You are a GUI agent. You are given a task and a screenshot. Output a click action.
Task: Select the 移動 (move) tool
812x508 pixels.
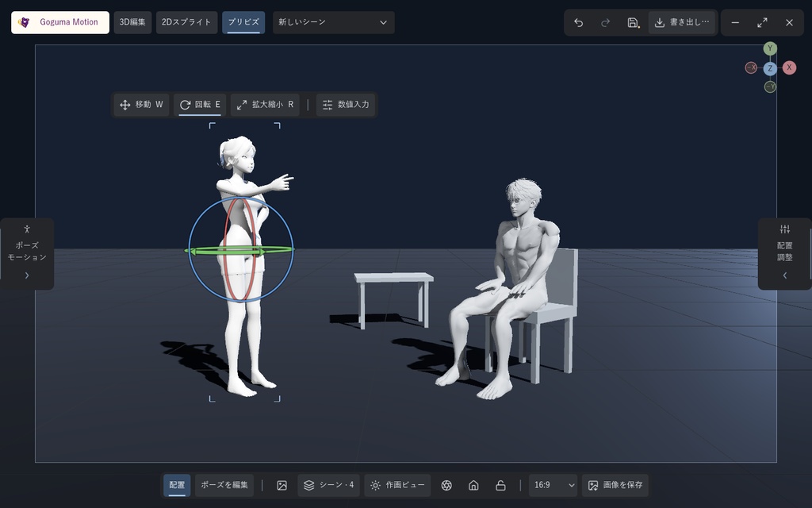[141, 105]
